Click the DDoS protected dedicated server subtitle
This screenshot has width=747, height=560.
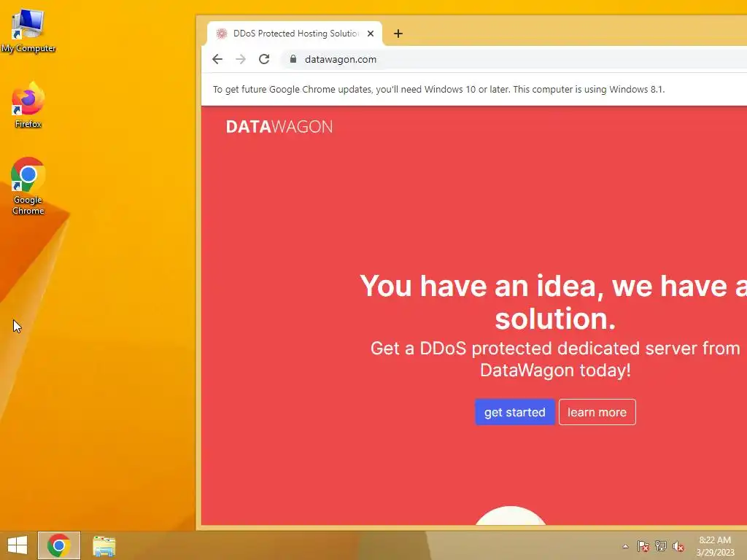555,359
